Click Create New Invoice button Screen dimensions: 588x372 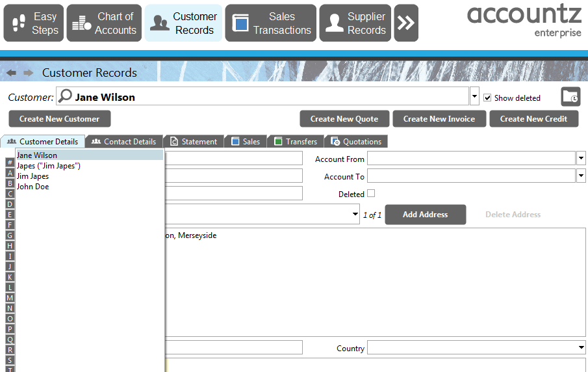pos(439,118)
